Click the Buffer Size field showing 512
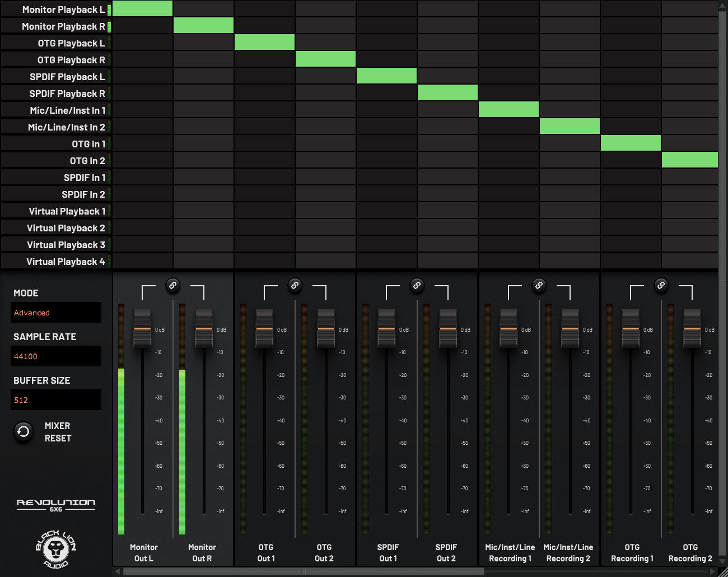This screenshot has width=728, height=577. point(56,400)
